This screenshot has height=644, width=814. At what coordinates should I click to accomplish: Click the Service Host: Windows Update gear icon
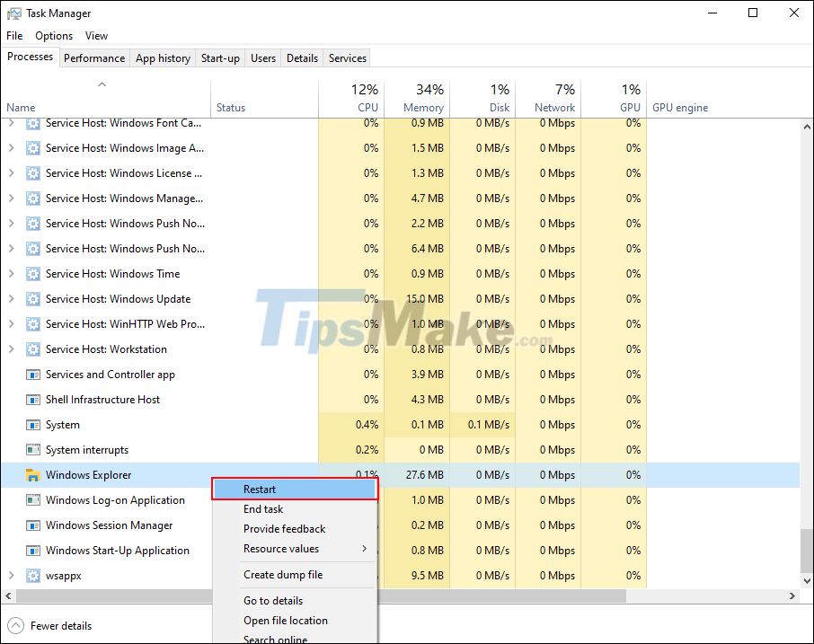pos(32,298)
